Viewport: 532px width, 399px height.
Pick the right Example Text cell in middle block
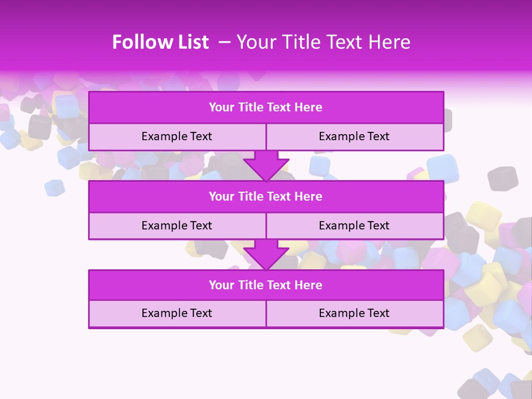[x=354, y=226]
